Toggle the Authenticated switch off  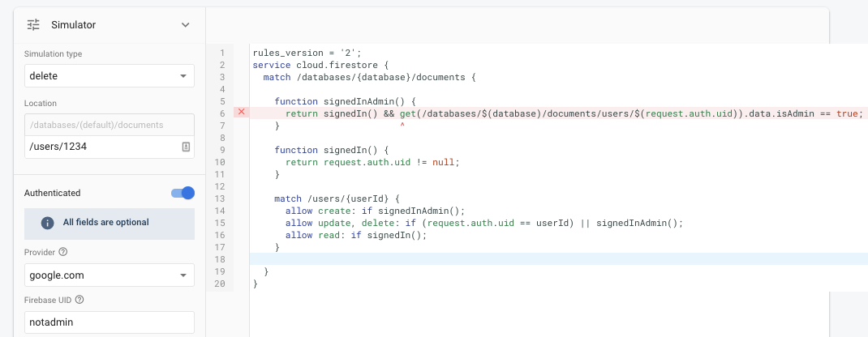[183, 193]
